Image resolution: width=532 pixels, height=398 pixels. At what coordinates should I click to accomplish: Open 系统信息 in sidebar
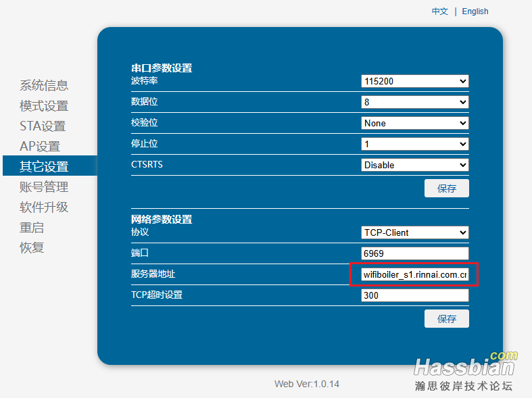pos(44,85)
